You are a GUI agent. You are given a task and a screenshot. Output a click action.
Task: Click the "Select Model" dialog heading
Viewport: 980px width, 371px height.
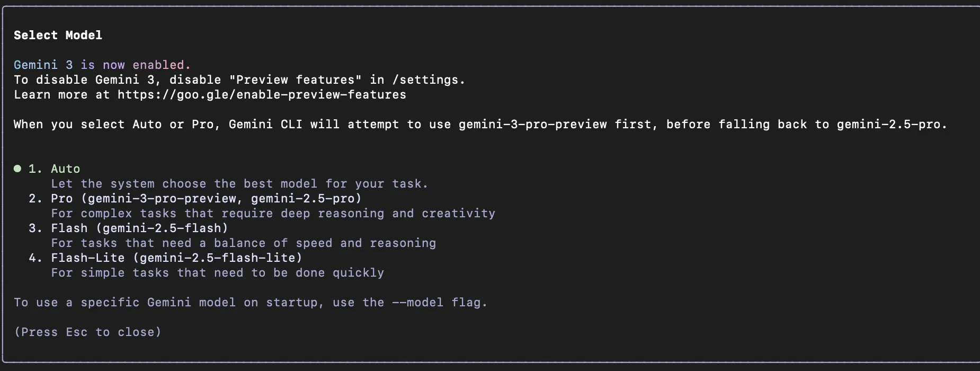click(58, 35)
